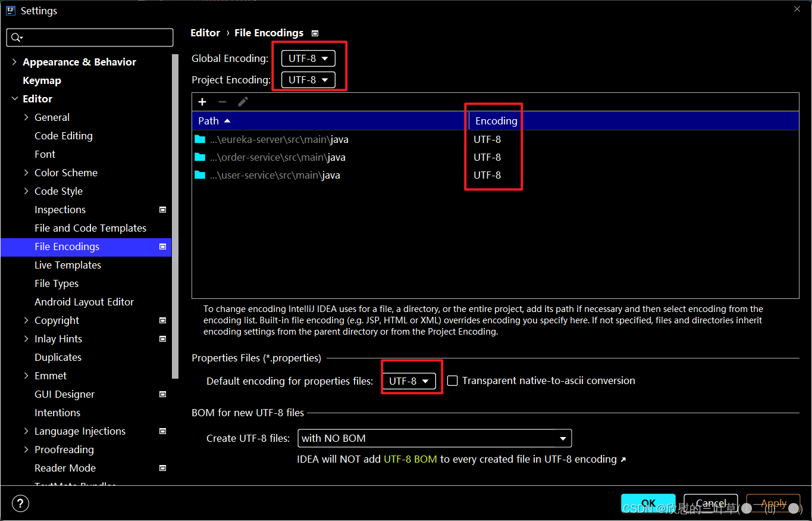Select Keymap in settings tree
The width and height of the screenshot is (812, 521).
pos(42,80)
